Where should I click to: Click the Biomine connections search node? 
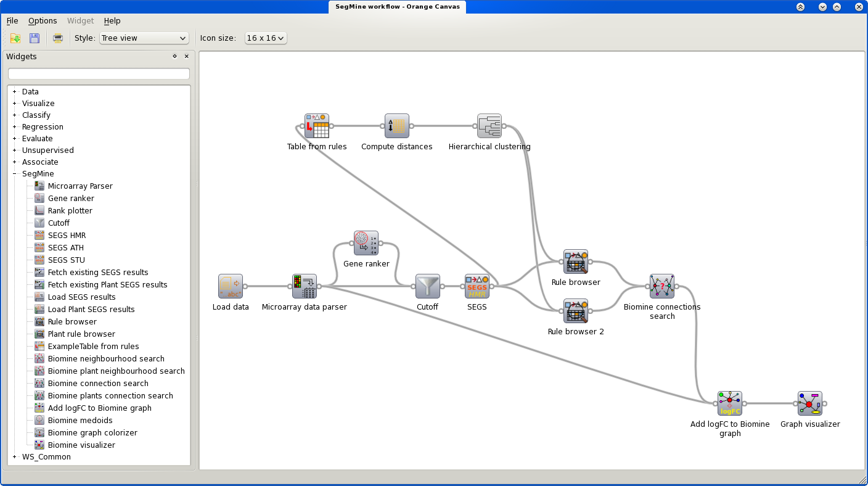point(662,286)
